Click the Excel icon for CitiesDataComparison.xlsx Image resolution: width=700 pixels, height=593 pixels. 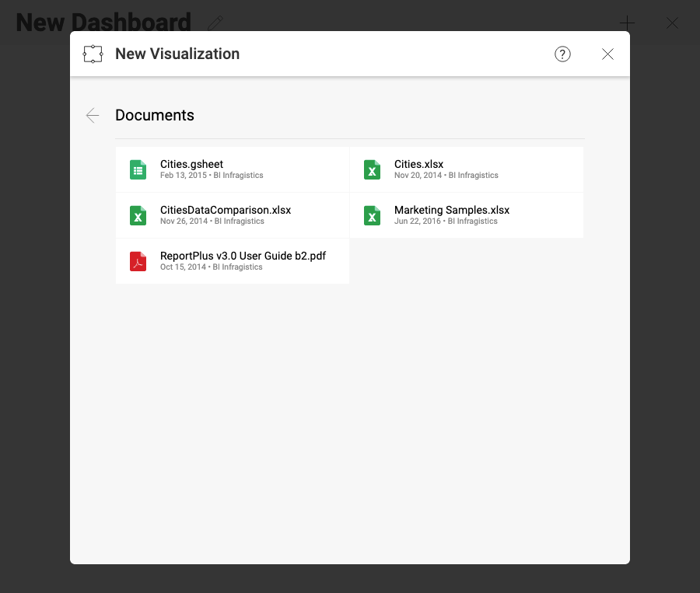coord(138,215)
